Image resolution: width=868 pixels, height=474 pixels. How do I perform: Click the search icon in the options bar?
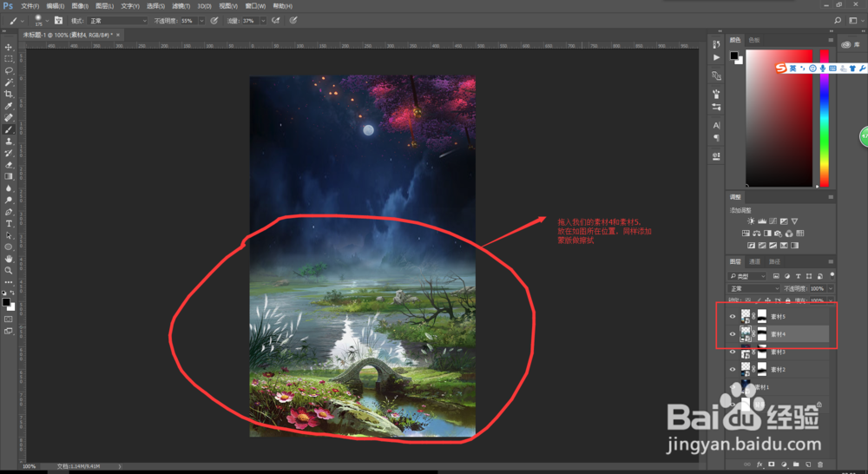pyautogui.click(x=838, y=21)
